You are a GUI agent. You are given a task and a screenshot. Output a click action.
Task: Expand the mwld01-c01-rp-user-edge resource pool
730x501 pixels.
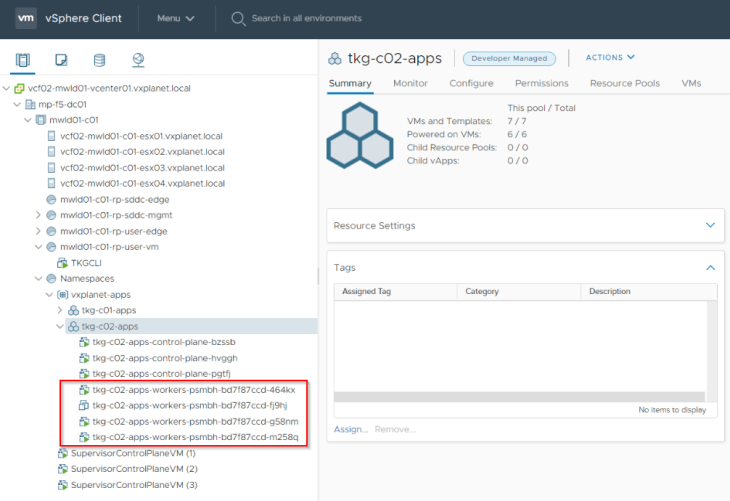[39, 231]
